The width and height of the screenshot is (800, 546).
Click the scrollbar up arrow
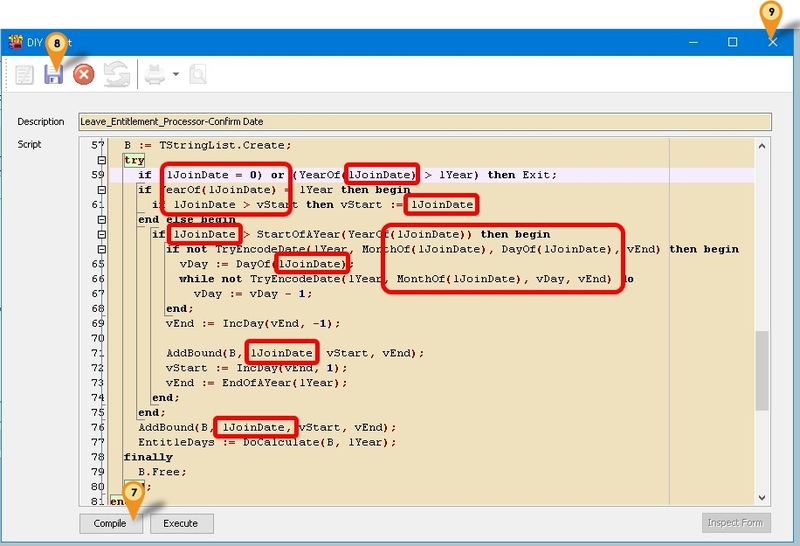(x=764, y=147)
